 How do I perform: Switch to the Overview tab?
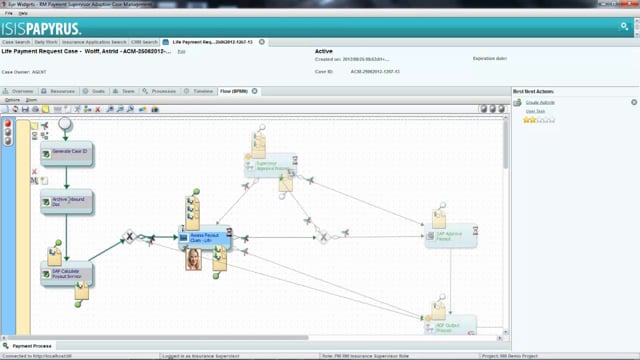[18, 91]
